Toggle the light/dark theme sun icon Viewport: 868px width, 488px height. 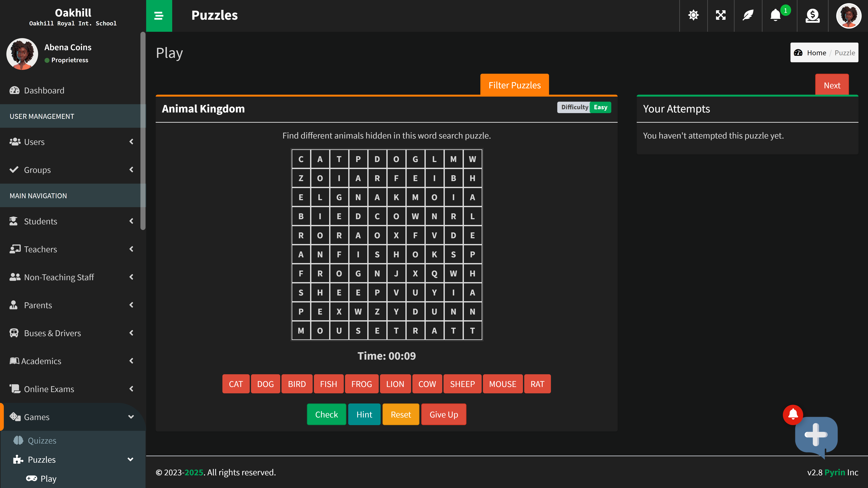(x=693, y=15)
